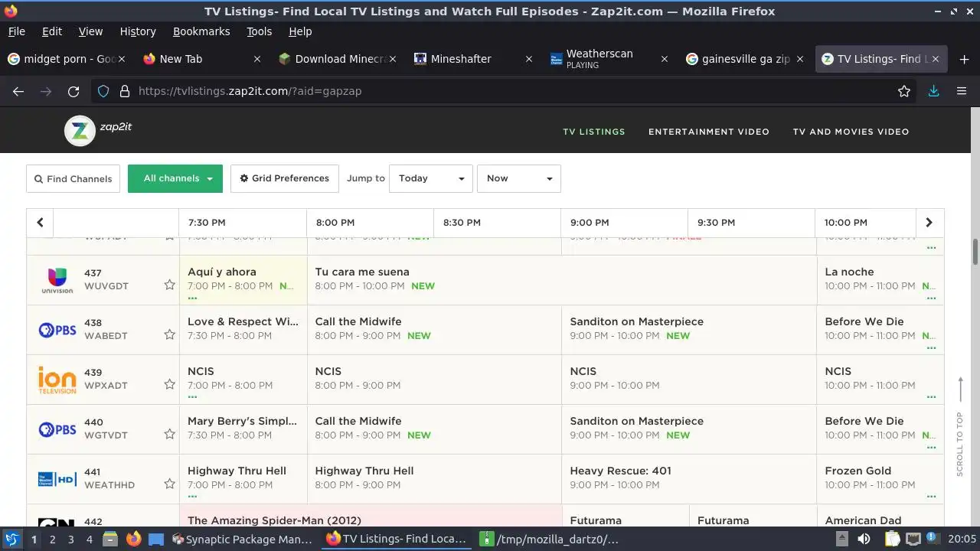Image resolution: width=980 pixels, height=551 pixels.
Task: Show earlier times with the left grid arrow
Action: point(40,223)
